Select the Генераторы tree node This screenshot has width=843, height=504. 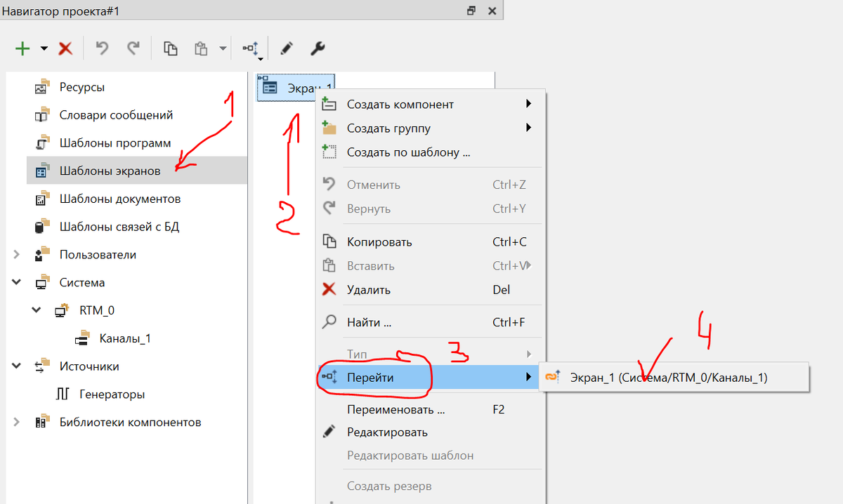112,394
